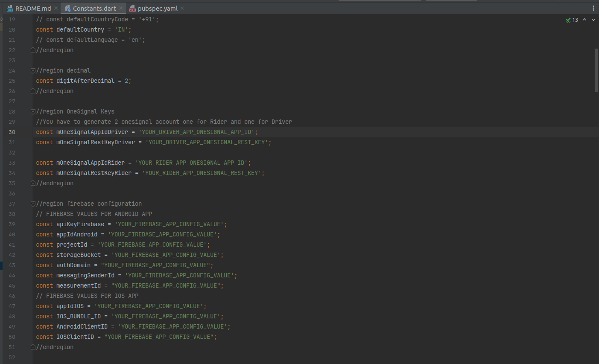
Task: Click the defaultCountry identifier
Action: pos(80,29)
